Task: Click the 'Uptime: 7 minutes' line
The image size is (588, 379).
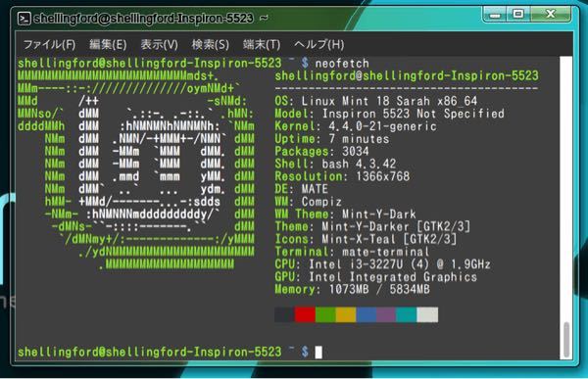Action: (x=332, y=139)
